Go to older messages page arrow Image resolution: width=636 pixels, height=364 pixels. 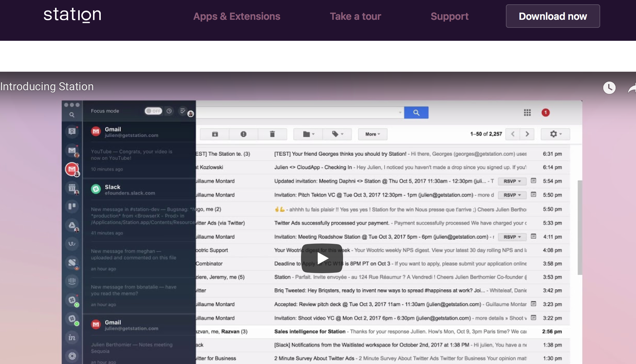coord(527,134)
